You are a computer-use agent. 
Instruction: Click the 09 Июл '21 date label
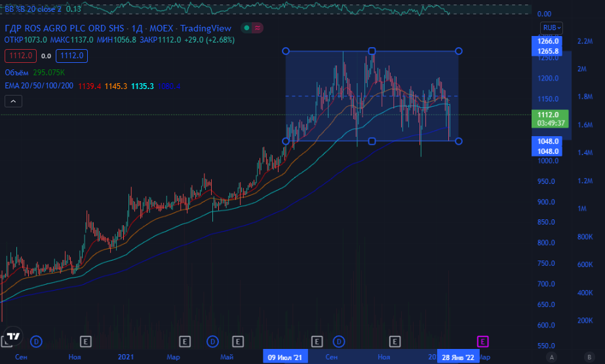click(x=285, y=357)
